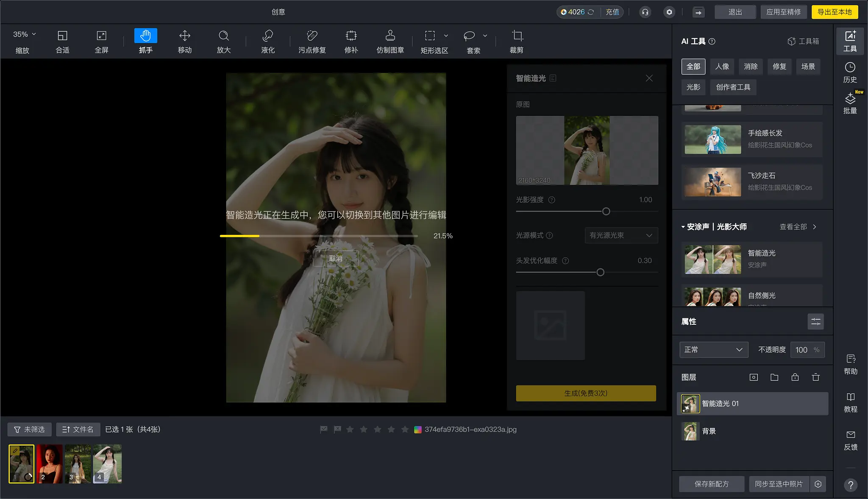This screenshot has height=499, width=868.
Task: Expand the rectangular marquee tool options arrow
Action: pos(446,36)
